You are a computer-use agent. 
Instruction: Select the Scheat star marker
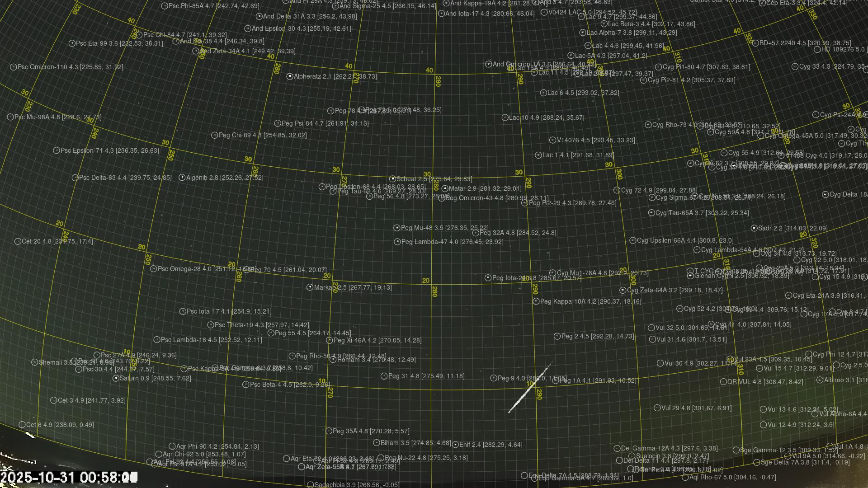point(392,179)
